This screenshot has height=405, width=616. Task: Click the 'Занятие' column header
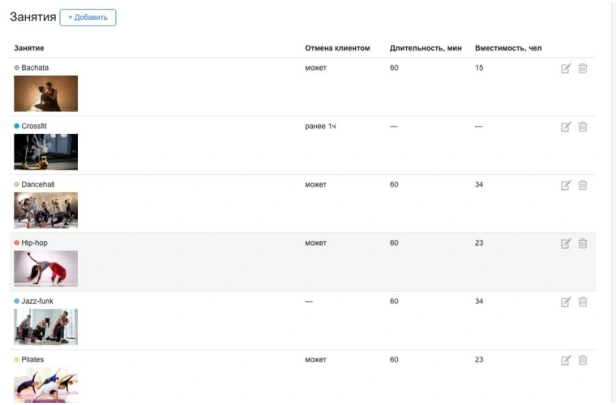29,48
